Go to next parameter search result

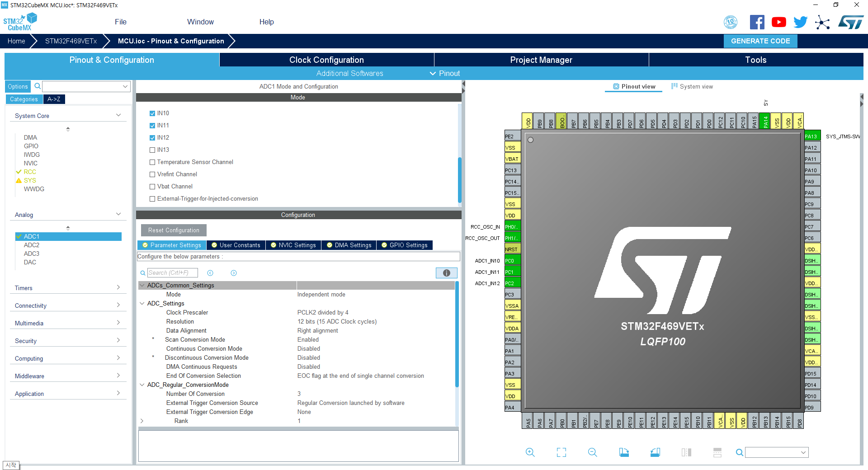pyautogui.click(x=234, y=273)
